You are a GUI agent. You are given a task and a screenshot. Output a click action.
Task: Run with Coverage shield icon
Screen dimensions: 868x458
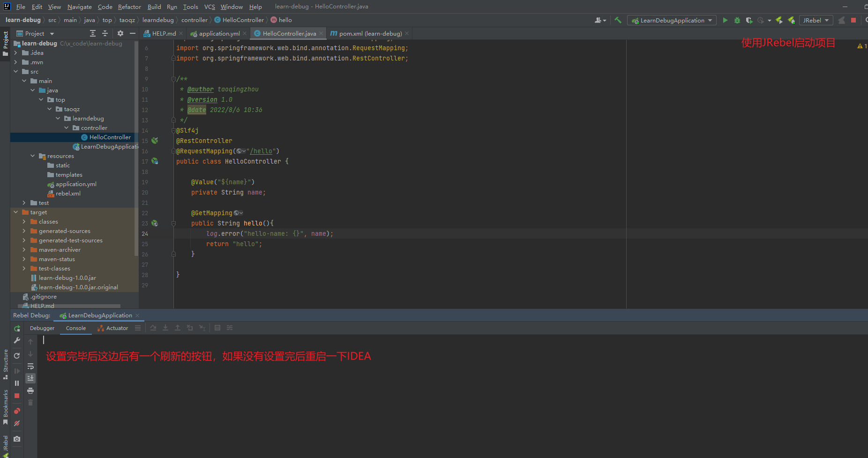tap(749, 20)
